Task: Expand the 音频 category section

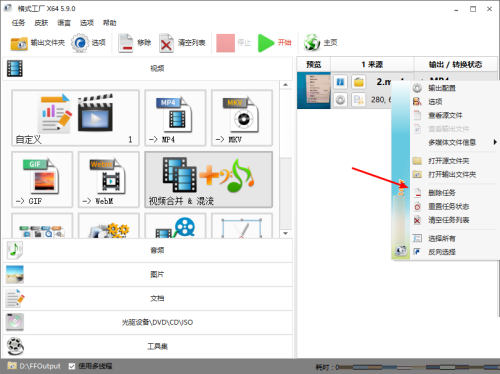Action: [148, 250]
